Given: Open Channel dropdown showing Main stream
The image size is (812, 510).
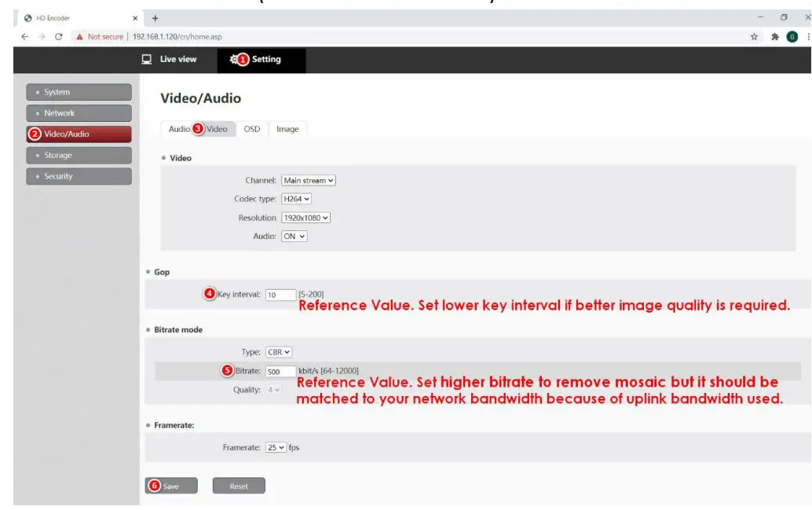Looking at the screenshot, I should click(x=309, y=181).
